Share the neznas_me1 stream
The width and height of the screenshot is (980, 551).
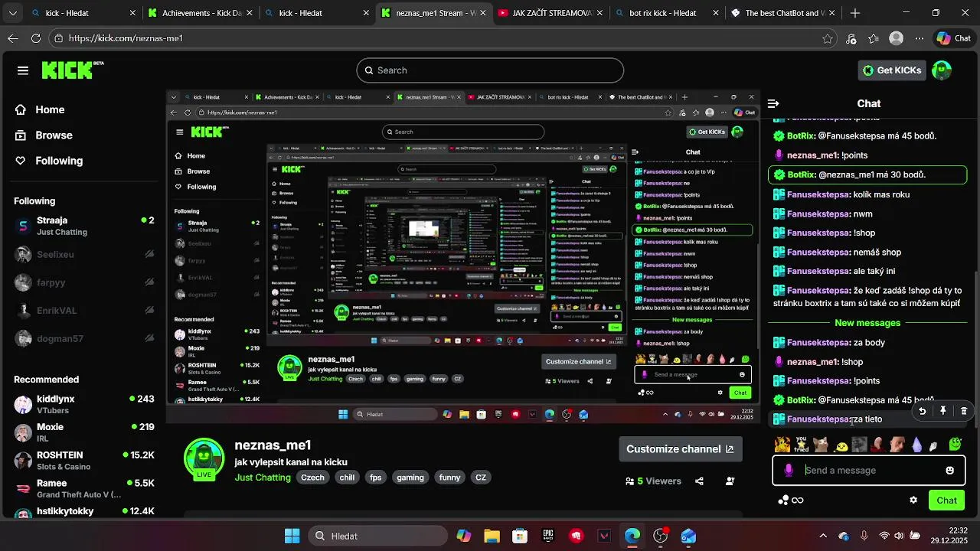click(699, 481)
